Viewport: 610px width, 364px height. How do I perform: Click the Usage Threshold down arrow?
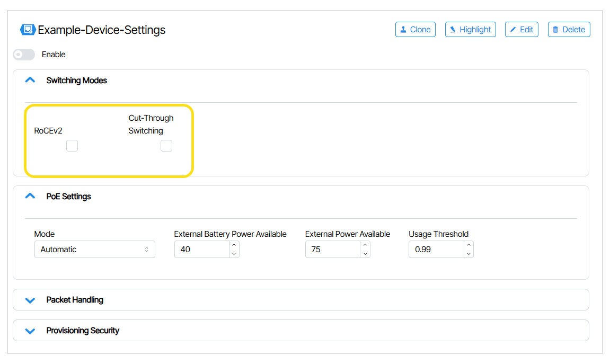tap(468, 254)
